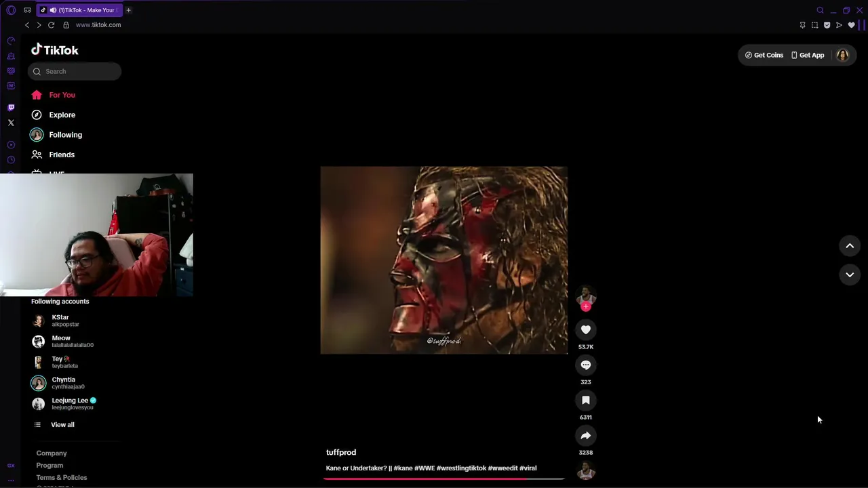Open the sound disc thumbnail
This screenshot has height=488, width=868.
tap(586, 471)
